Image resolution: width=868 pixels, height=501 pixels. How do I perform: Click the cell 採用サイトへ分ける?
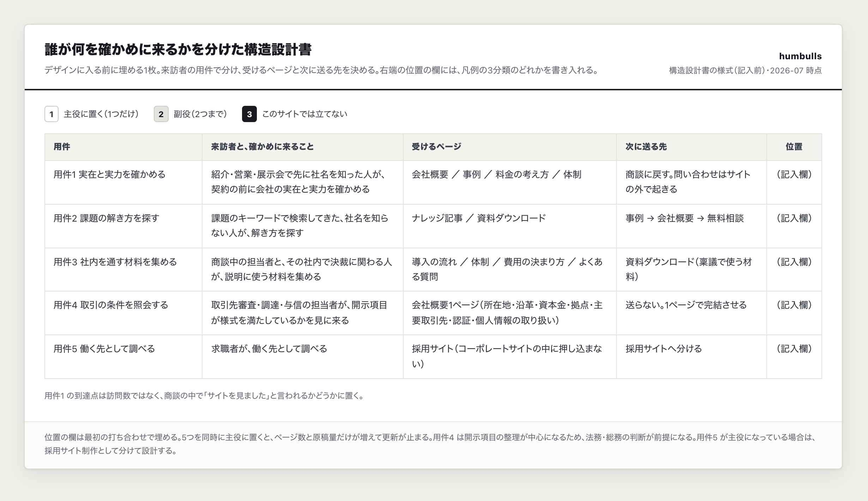tap(692, 357)
